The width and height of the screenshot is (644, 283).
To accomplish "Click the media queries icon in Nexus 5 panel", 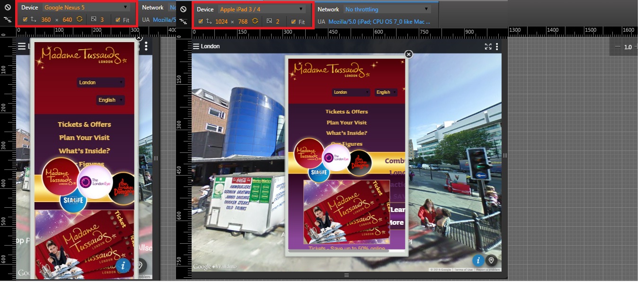I will pos(8,20).
